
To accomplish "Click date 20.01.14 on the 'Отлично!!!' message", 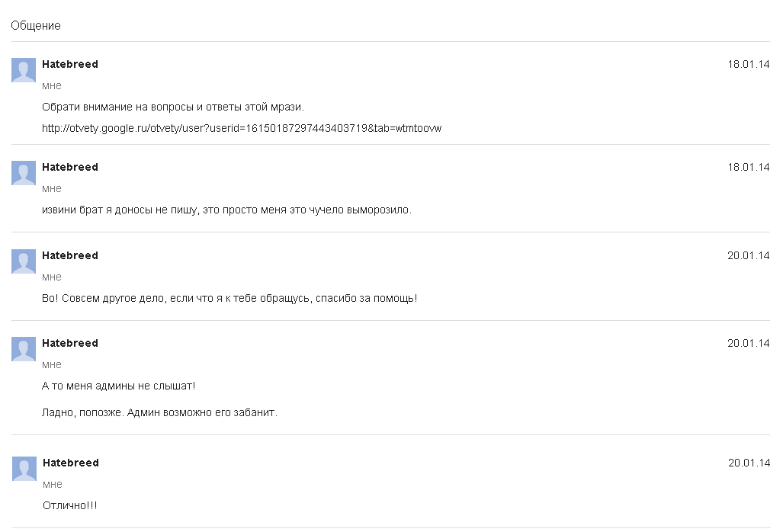I will [x=749, y=463].
